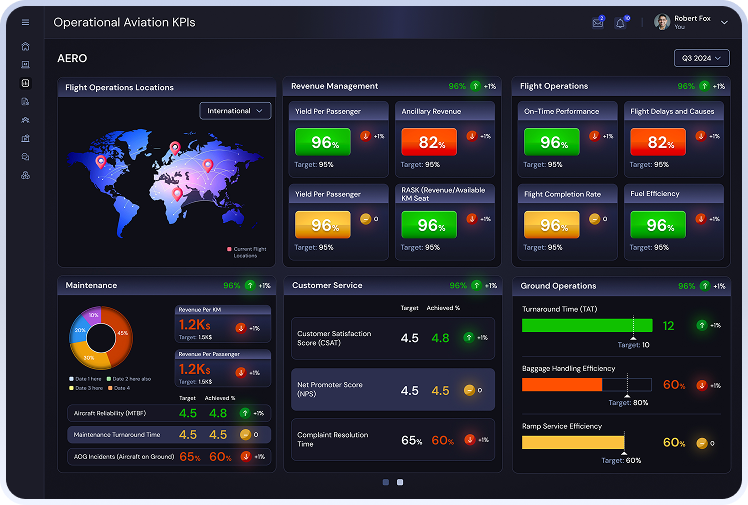Click the monitor icon in left sidebar
Screen dimensions: 748x505
25,65
